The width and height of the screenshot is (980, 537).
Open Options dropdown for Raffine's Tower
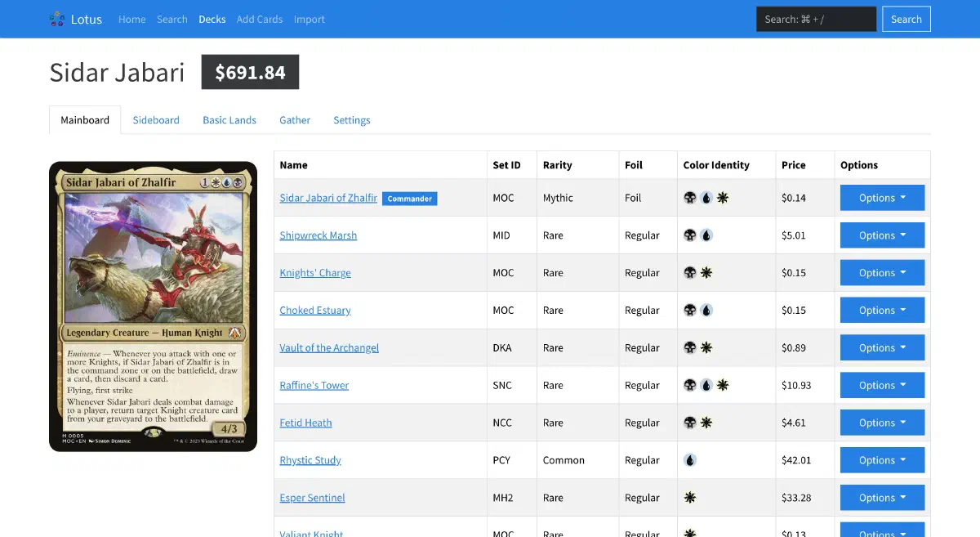tap(882, 385)
